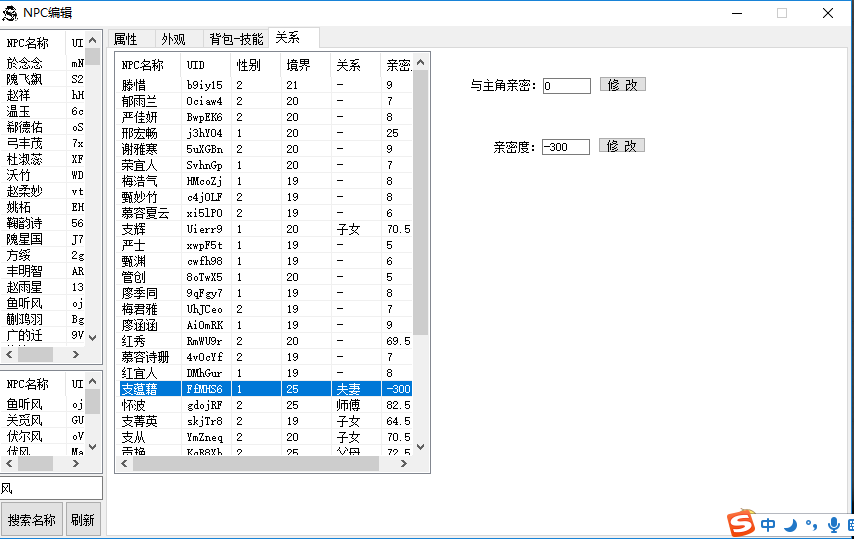The width and height of the screenshot is (854, 539).
Task: Click left arrow of relation table horizontal scrollbar
Action: click(x=124, y=463)
